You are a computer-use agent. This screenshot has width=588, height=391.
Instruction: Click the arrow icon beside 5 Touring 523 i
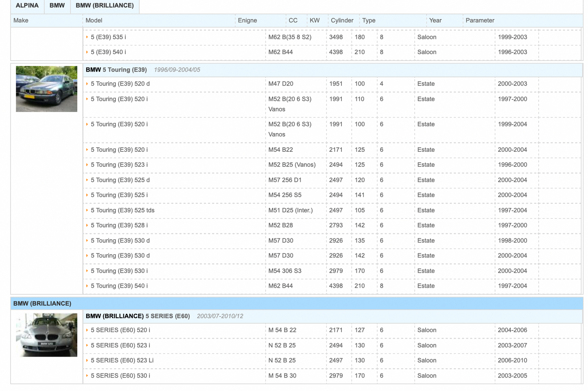click(x=87, y=165)
